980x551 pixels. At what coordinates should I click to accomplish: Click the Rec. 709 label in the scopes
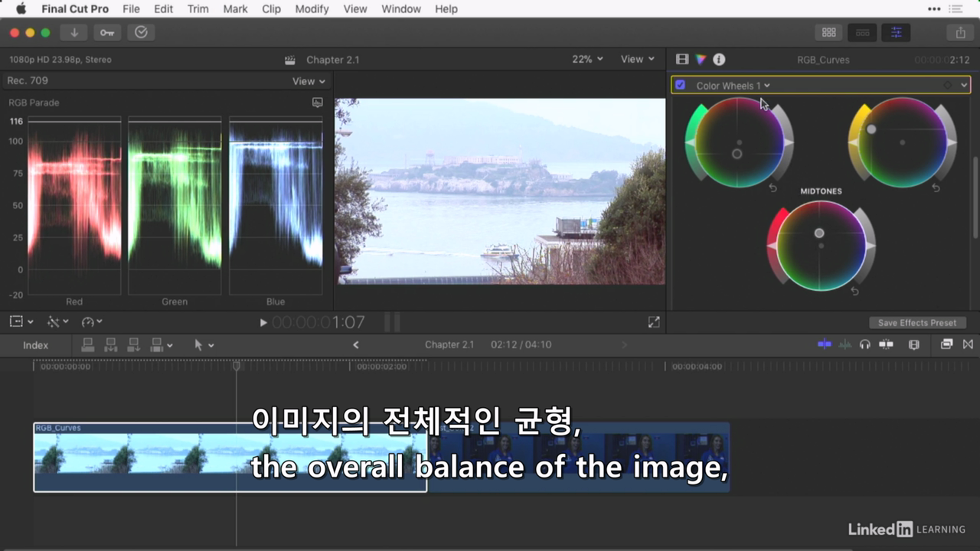point(28,80)
